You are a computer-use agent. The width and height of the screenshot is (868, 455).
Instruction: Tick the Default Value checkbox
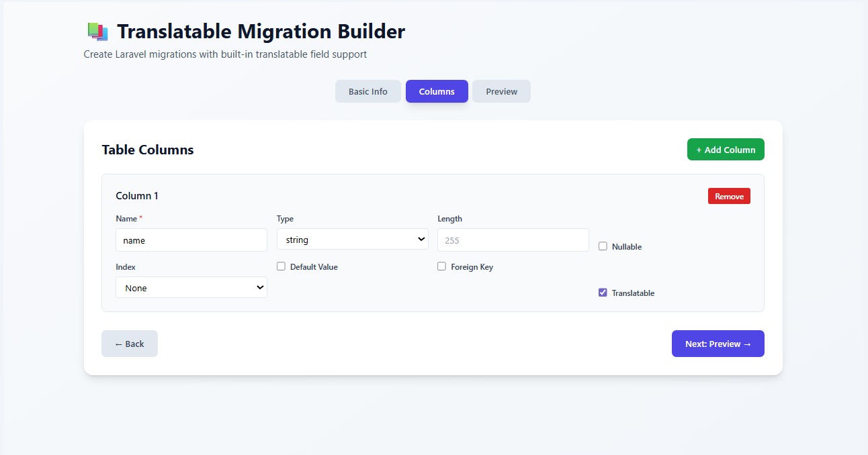click(x=281, y=266)
